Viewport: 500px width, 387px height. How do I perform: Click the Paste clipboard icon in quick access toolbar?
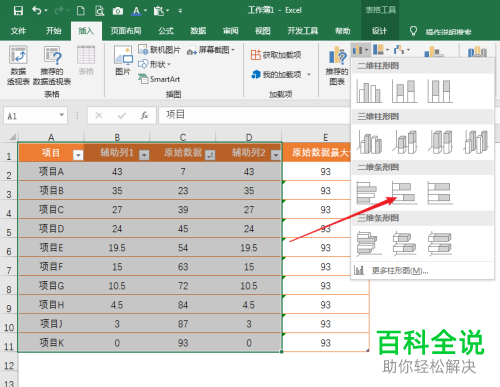click(x=158, y=11)
